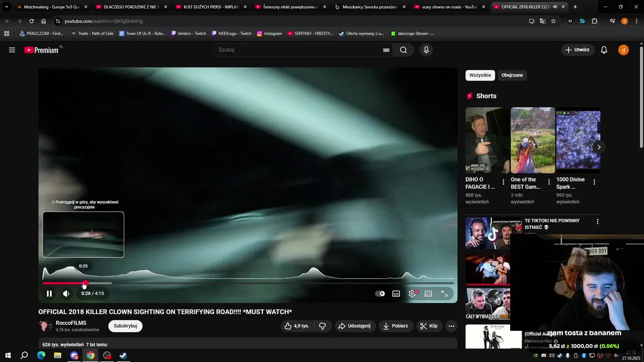644x362 pixels.
Task: Open media control playlist icon
Action: click(x=612, y=21)
